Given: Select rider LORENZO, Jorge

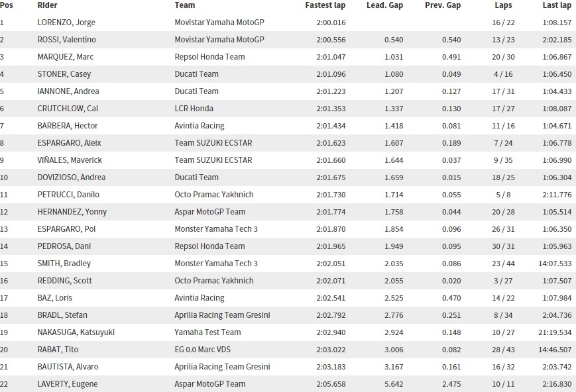Looking at the screenshot, I should 66,23.
